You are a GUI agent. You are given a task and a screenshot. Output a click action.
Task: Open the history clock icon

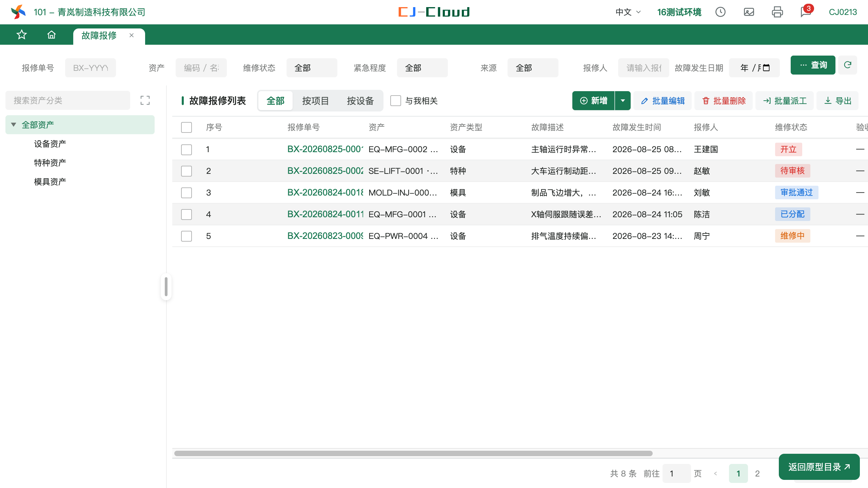click(720, 12)
